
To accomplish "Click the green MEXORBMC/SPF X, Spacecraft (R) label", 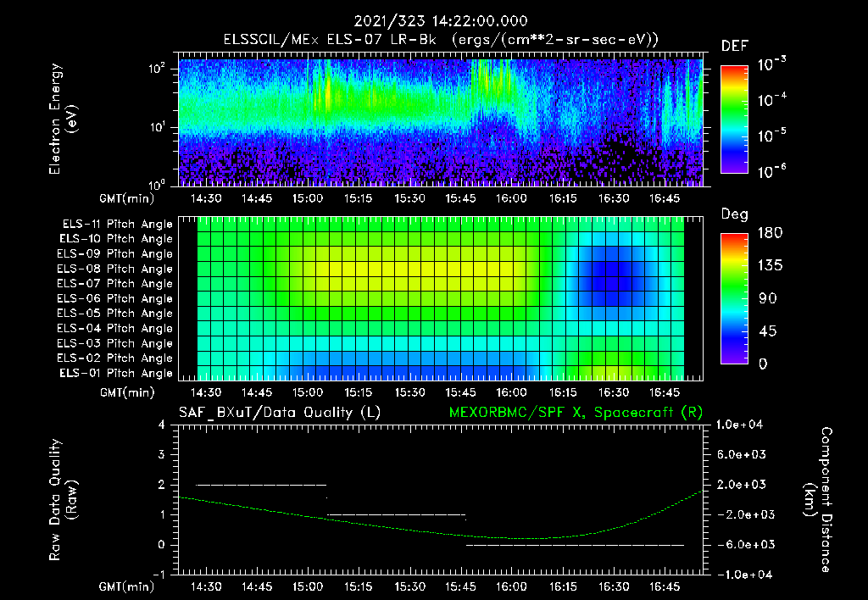I will point(576,413).
